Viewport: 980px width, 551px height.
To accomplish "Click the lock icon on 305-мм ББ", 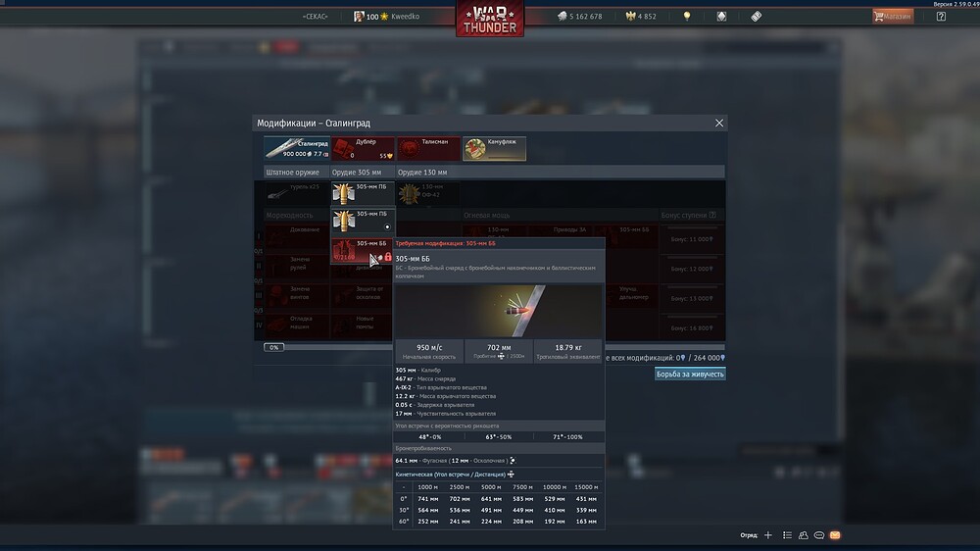I will [388, 257].
